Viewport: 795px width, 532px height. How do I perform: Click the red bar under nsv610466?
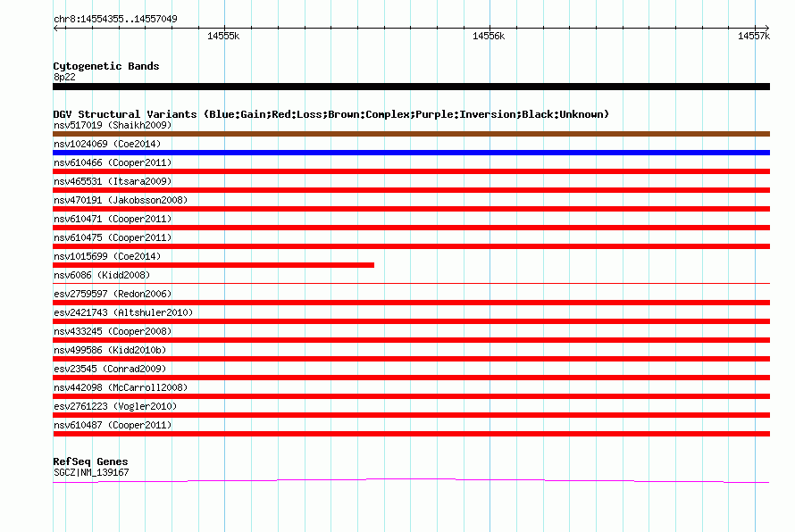click(x=411, y=171)
